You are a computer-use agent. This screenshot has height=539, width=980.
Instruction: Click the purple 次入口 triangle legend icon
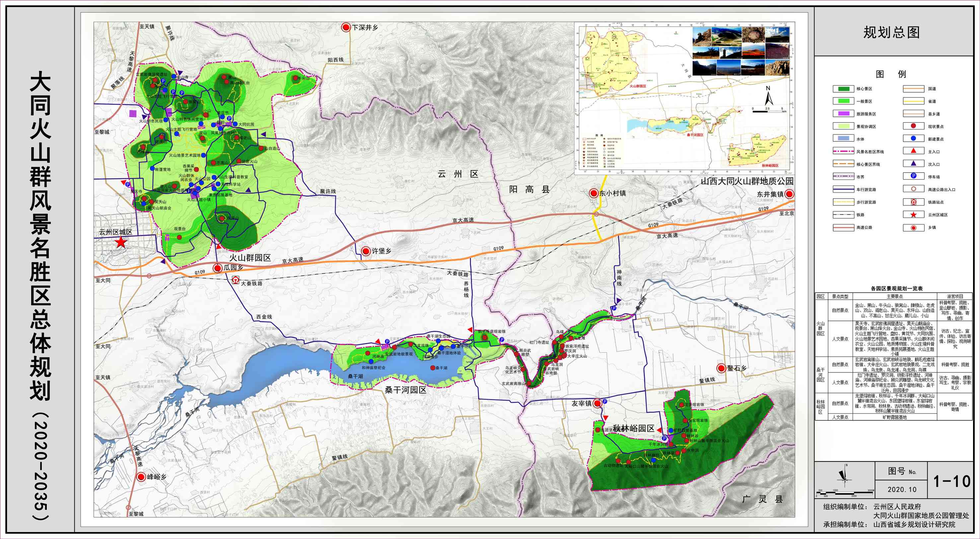[913, 163]
